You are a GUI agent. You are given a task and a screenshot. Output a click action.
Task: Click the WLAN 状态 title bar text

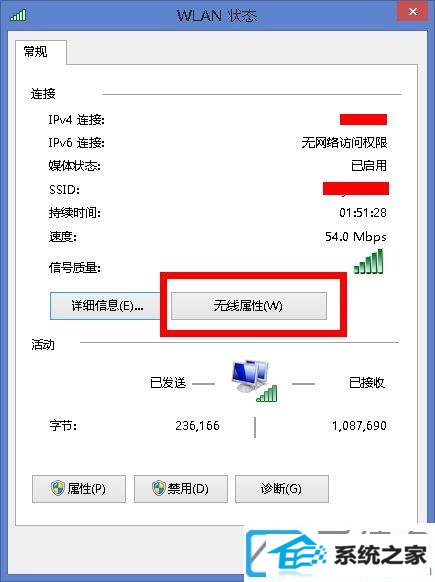(217, 16)
